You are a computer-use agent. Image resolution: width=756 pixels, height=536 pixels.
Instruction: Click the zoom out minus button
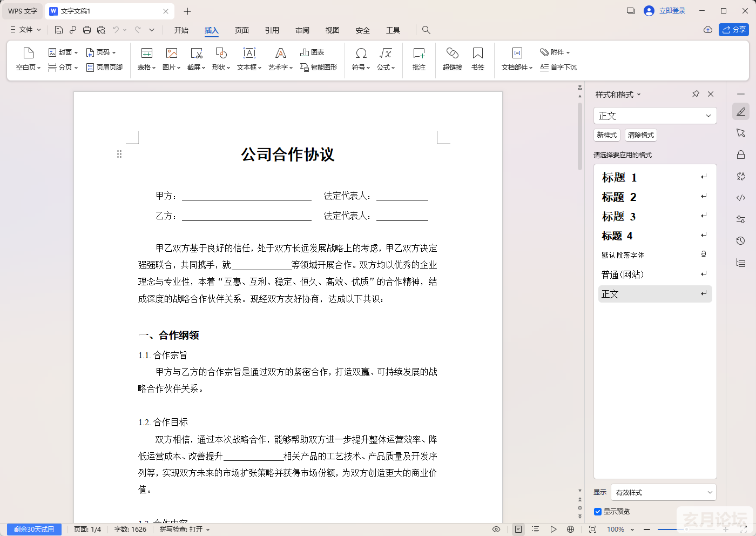(x=647, y=530)
